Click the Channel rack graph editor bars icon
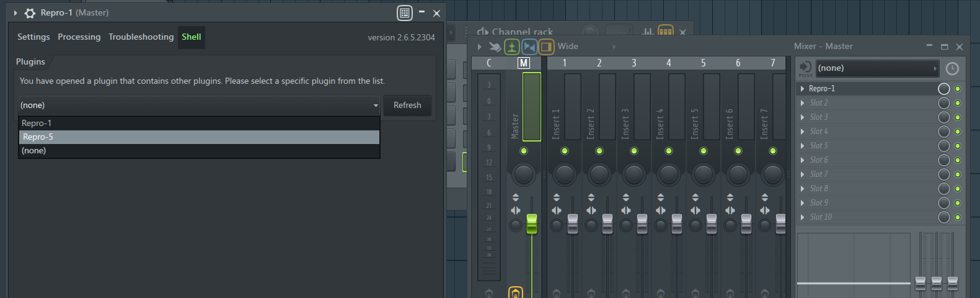The width and height of the screenshot is (980, 298). click(647, 31)
